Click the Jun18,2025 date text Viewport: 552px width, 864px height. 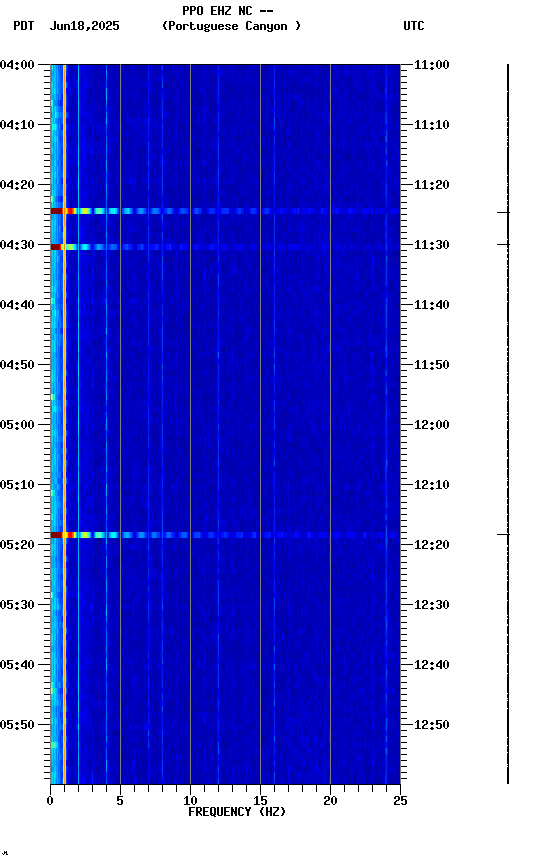coord(84,26)
